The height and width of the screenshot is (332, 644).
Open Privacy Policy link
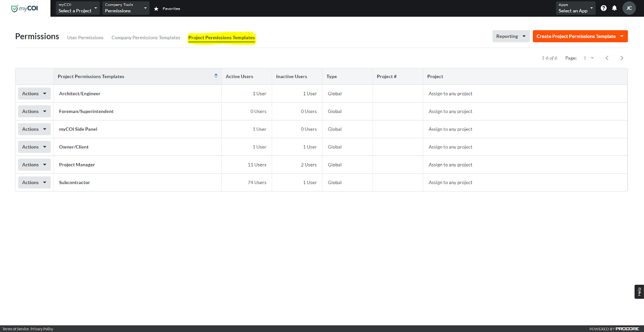(x=42, y=329)
